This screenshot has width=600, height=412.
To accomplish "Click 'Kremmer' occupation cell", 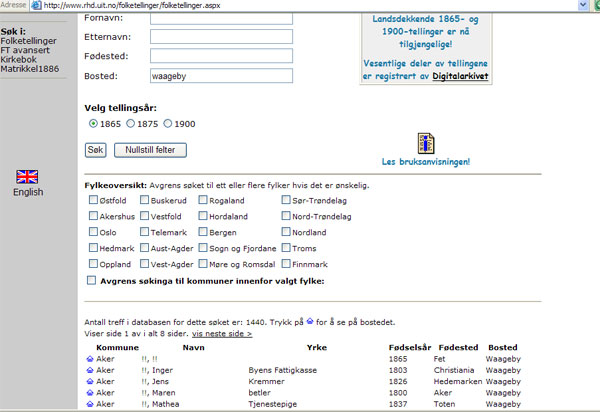I will 266,381.
